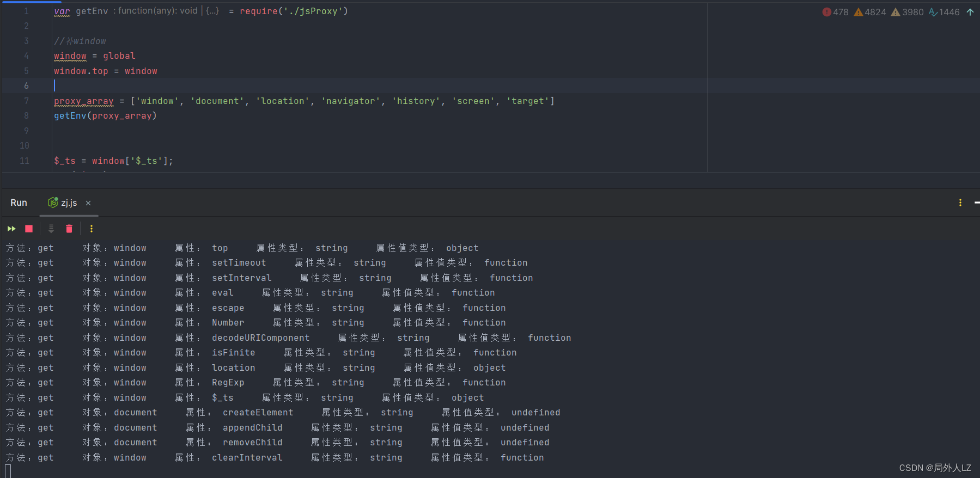Go to previous highlighted error arrow
The image size is (980, 478).
(970, 12)
